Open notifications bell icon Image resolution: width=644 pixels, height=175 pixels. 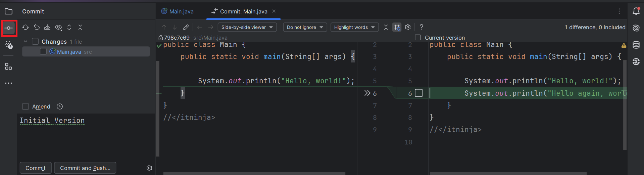(636, 11)
